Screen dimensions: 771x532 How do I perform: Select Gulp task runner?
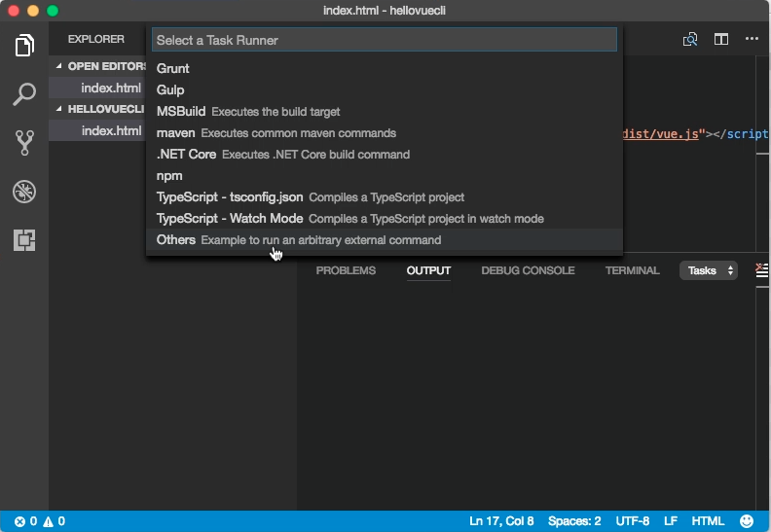coord(385,89)
